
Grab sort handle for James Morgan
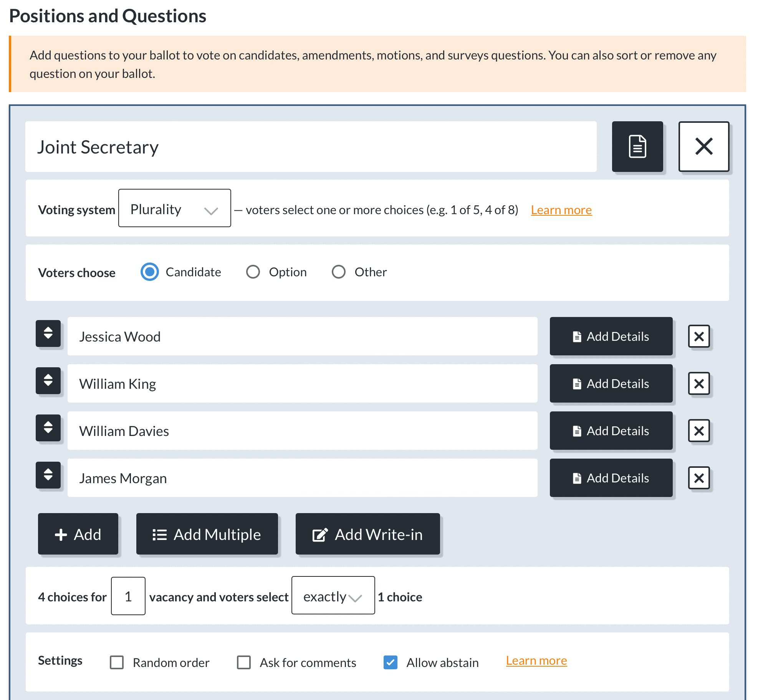click(x=48, y=475)
